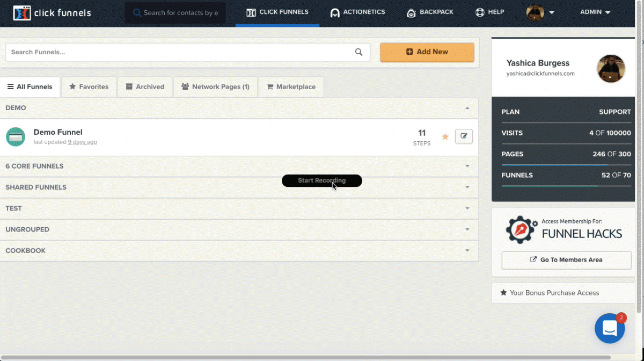The height and width of the screenshot is (361, 644).
Task: Open the Intercom chat bubble
Action: click(610, 328)
